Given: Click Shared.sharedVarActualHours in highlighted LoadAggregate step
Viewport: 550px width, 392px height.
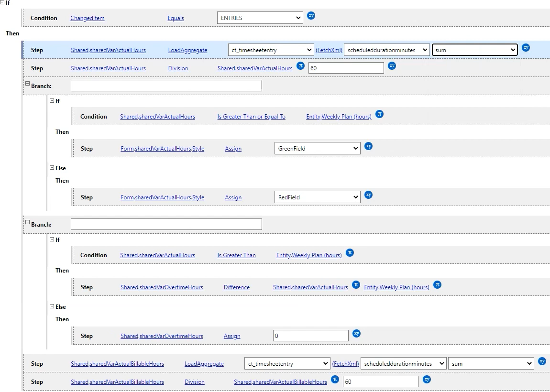Looking at the screenshot, I should tap(109, 50).
